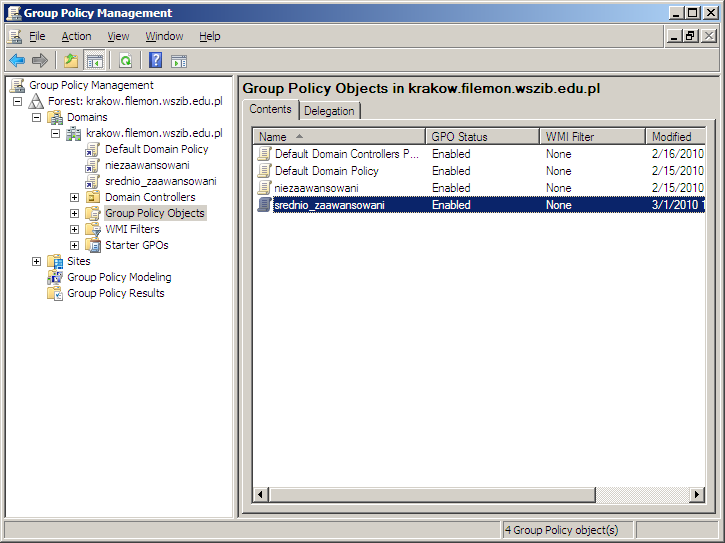Select Default Domain Policy in the list

[479, 171]
